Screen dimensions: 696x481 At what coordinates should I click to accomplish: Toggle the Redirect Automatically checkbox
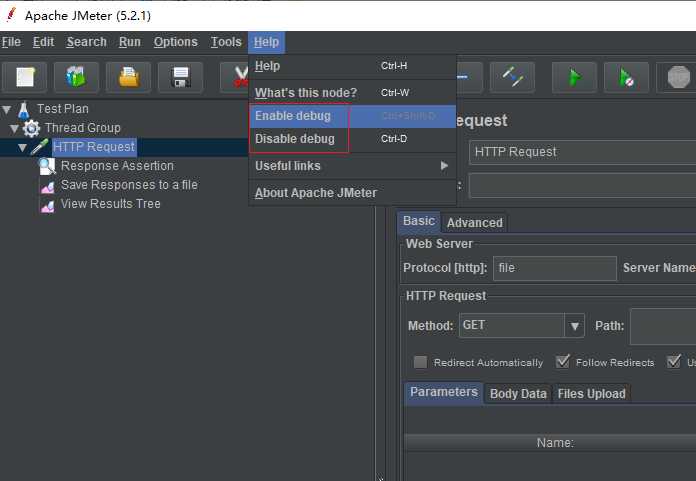420,362
